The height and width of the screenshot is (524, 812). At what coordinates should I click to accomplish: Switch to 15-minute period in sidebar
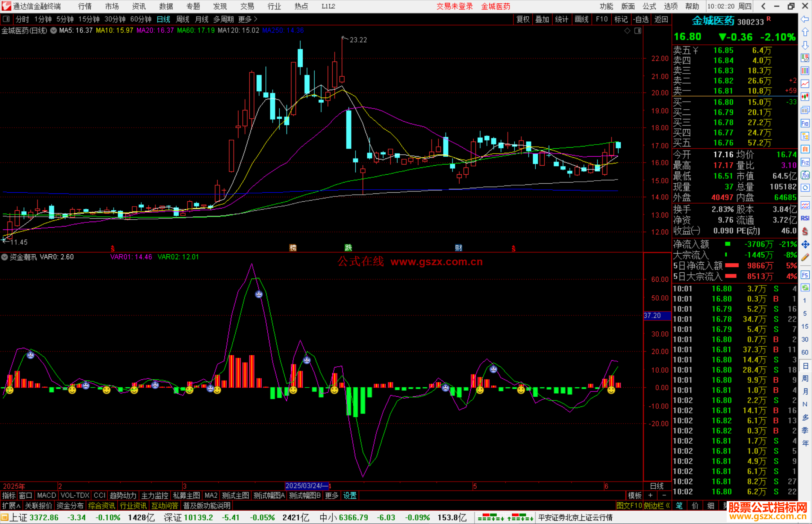[805, 326]
